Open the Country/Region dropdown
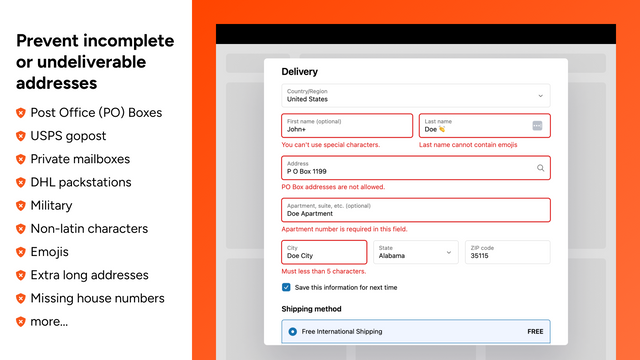This screenshot has width=640, height=360. click(416, 96)
